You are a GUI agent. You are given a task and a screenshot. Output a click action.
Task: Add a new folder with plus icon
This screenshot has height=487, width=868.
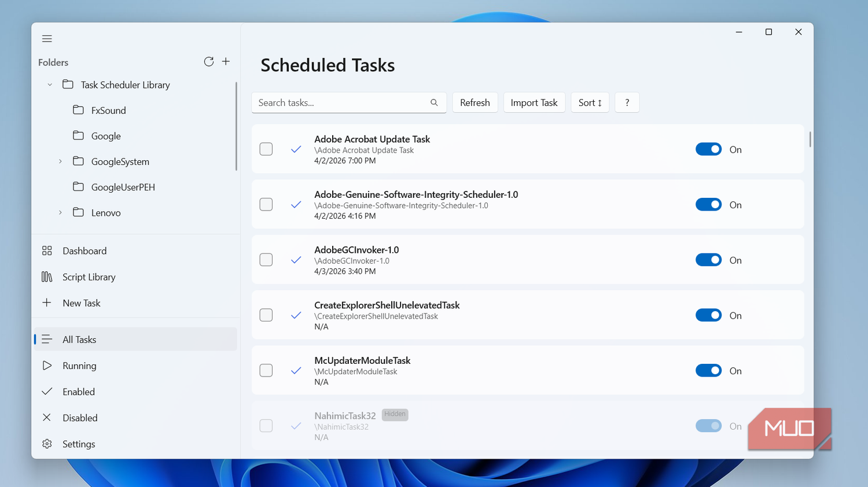tap(226, 61)
